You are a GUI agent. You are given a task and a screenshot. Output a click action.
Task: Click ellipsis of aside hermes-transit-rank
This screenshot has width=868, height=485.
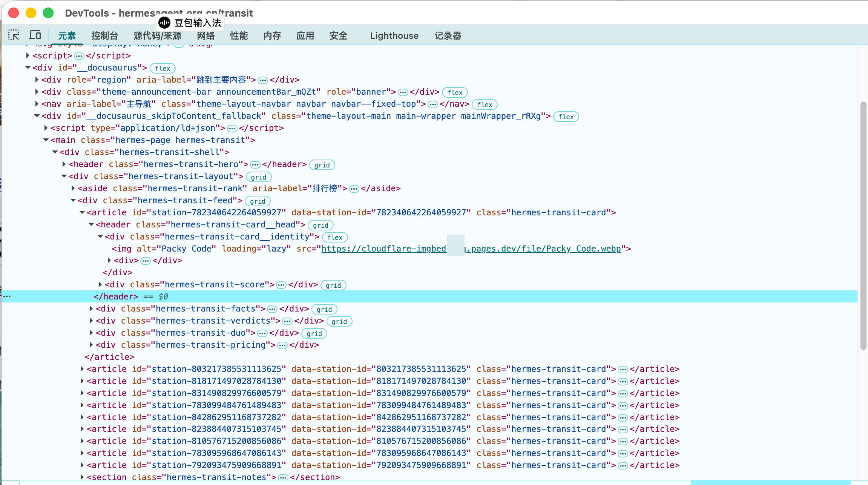click(x=354, y=189)
